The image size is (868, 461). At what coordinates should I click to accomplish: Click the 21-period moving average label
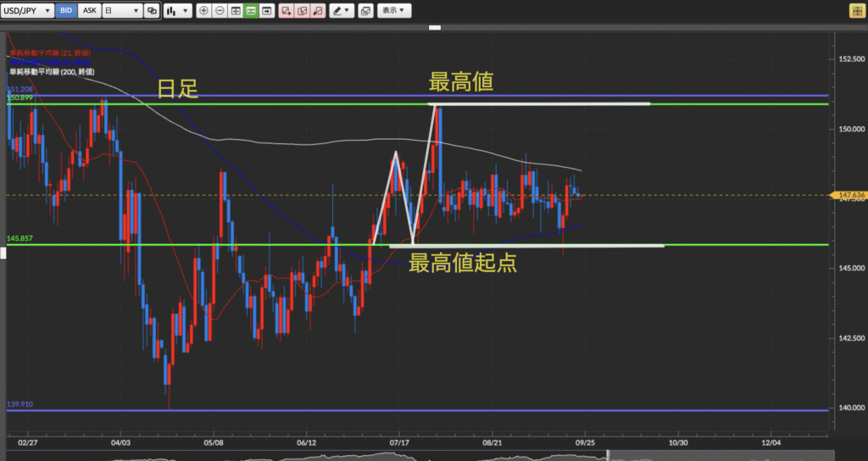click(49, 53)
